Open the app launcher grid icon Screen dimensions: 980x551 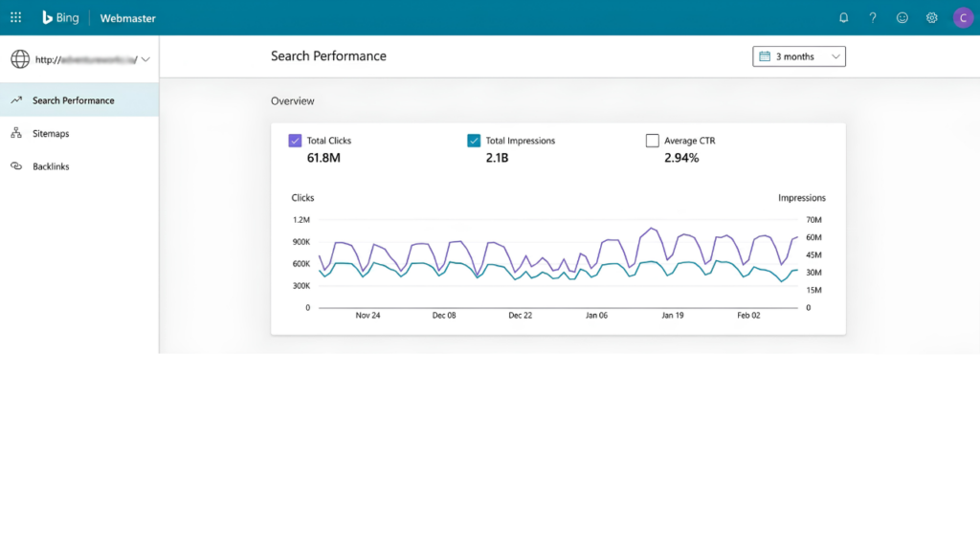[x=15, y=17]
